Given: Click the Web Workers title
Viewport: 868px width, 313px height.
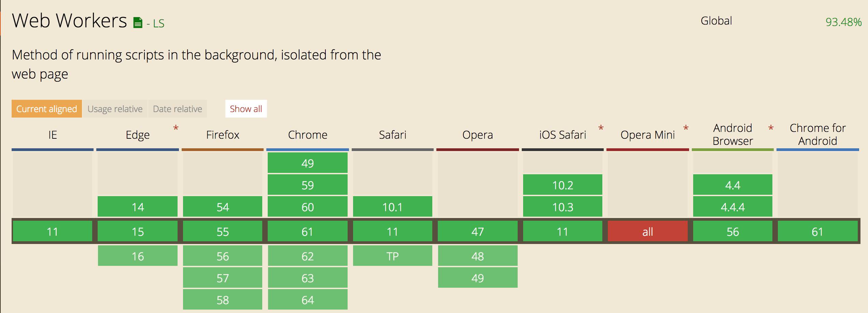Looking at the screenshot, I should pyautogui.click(x=69, y=21).
